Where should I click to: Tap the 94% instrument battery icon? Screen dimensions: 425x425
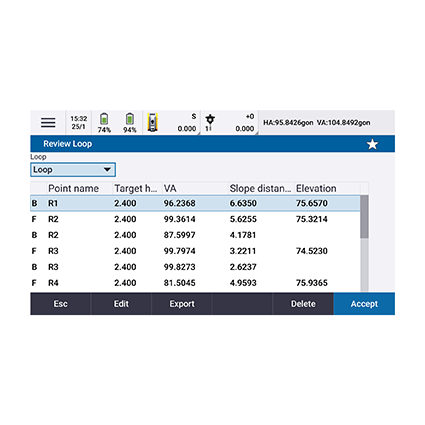pos(130,119)
